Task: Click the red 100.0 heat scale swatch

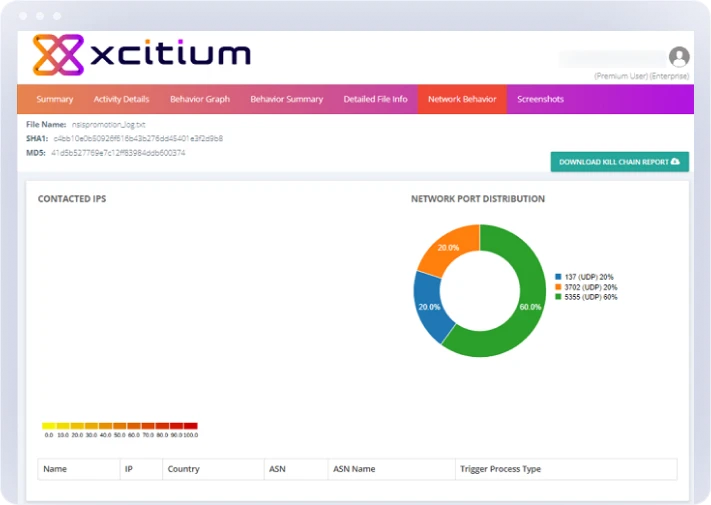Action: tap(190, 426)
